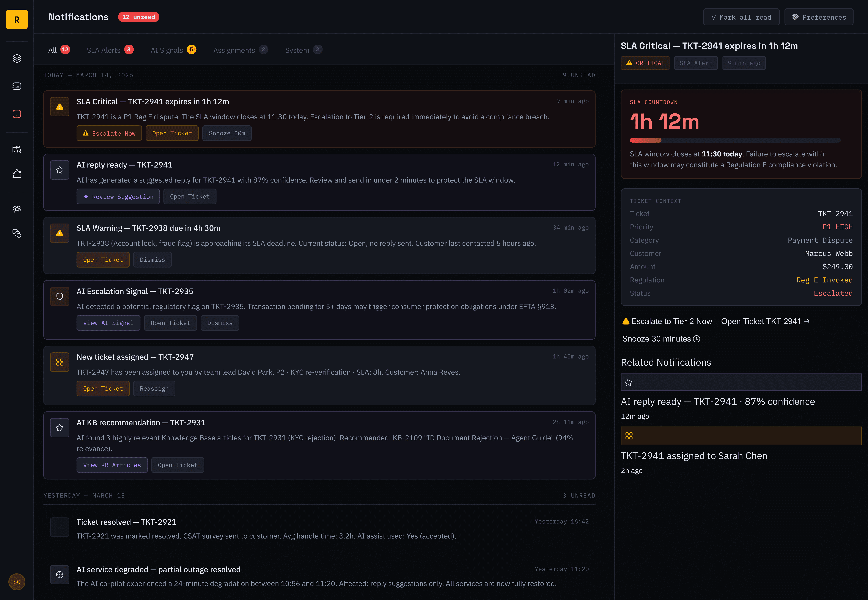868x600 pixels.
Task: Open related notification TKT-2941 assigned to Sarah Chen
Action: click(x=694, y=456)
